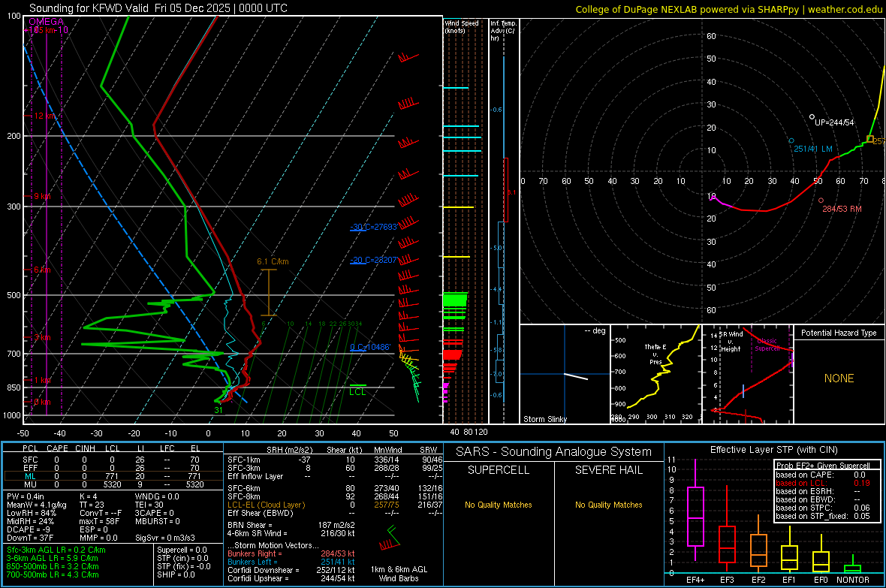Click the 'SR Wind v. Height' inset label
This screenshot has height=588, width=886.
click(x=731, y=342)
